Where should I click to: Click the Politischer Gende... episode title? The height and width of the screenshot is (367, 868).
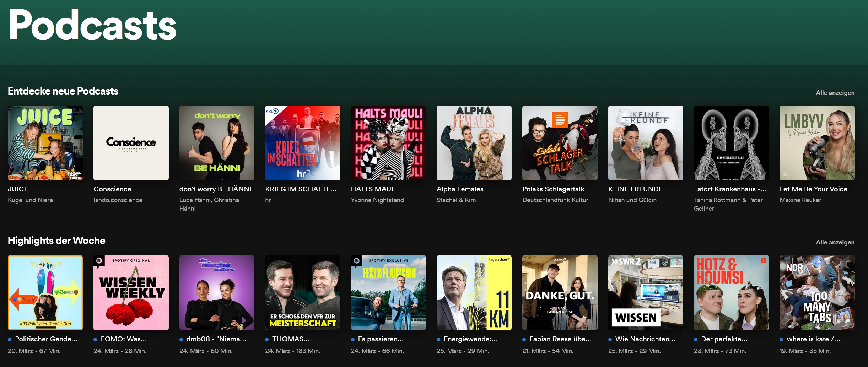[x=46, y=339]
